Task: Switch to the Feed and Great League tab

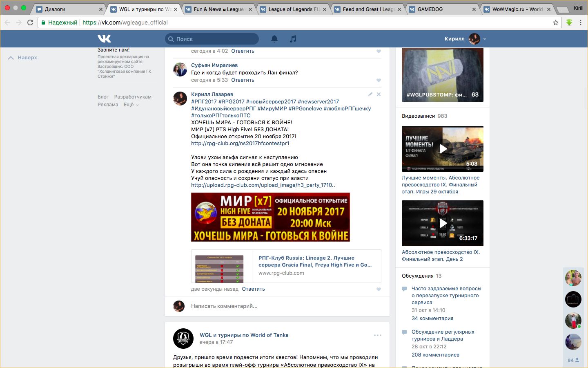Action: [x=368, y=9]
